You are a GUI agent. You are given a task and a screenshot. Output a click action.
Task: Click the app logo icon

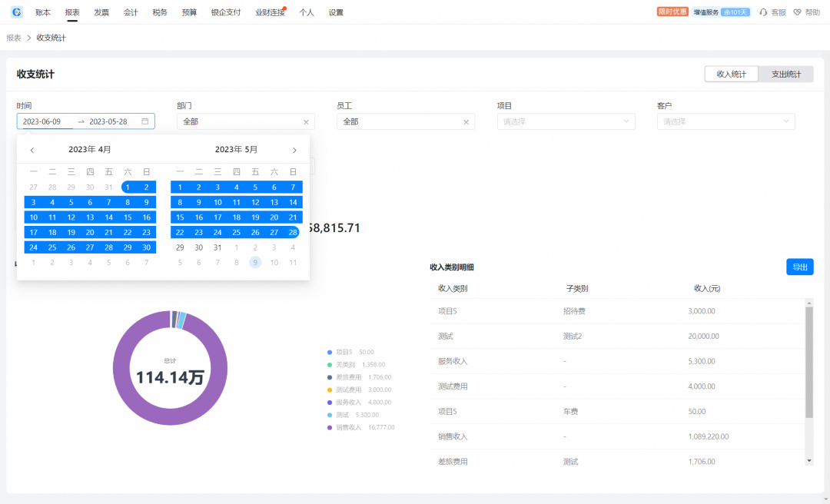(16, 12)
